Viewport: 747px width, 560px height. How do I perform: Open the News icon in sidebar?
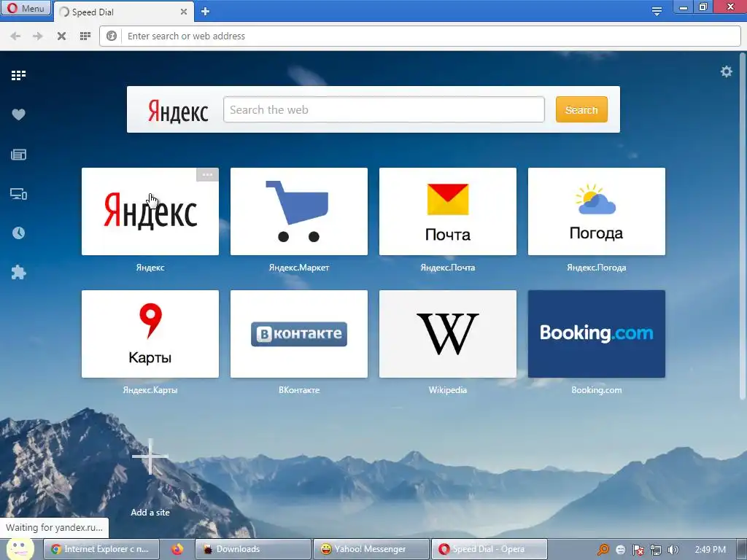(18, 155)
